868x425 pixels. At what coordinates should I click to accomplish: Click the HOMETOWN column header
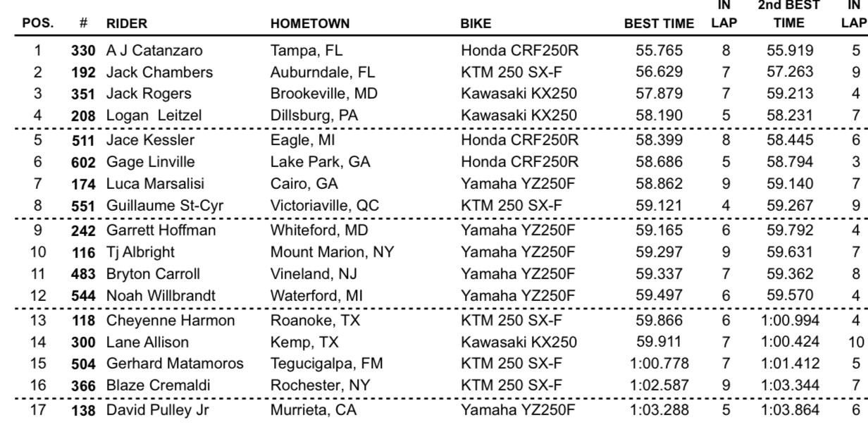point(303,23)
